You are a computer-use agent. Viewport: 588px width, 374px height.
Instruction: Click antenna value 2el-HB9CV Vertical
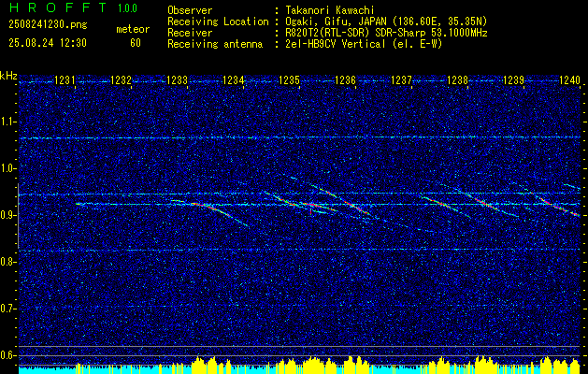coord(363,44)
